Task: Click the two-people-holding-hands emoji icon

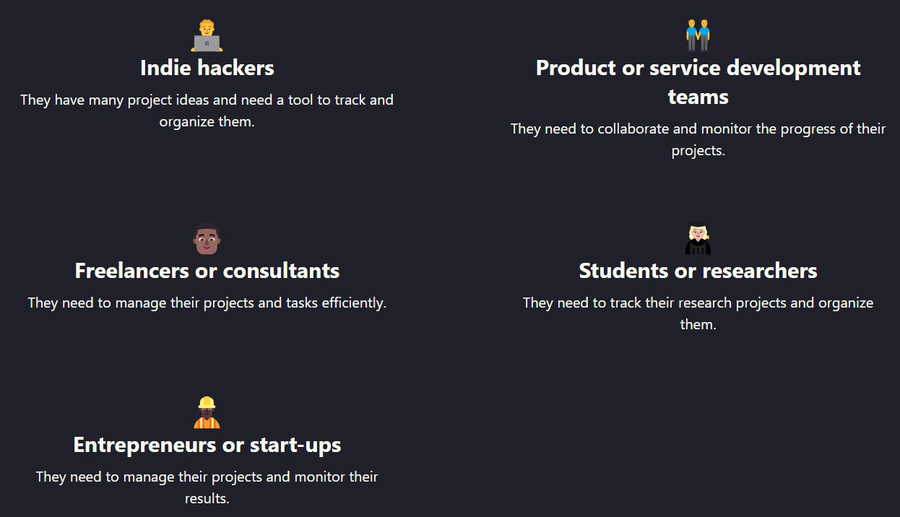Action: [x=698, y=35]
